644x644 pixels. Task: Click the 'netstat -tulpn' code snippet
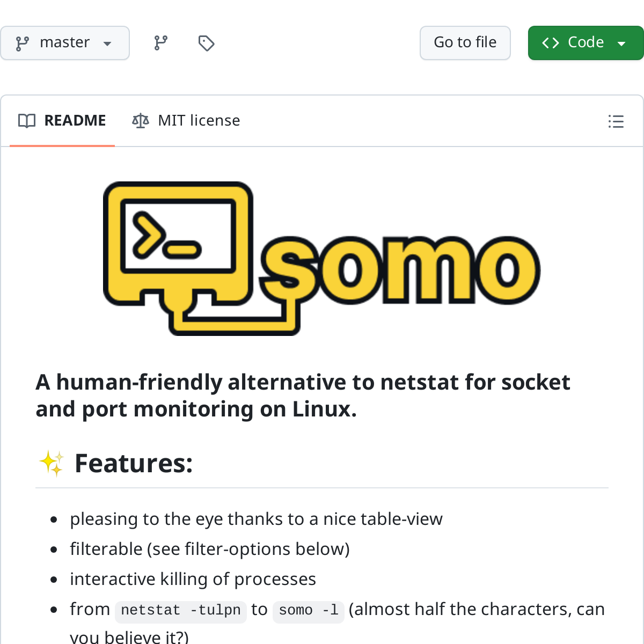pyautogui.click(x=180, y=610)
